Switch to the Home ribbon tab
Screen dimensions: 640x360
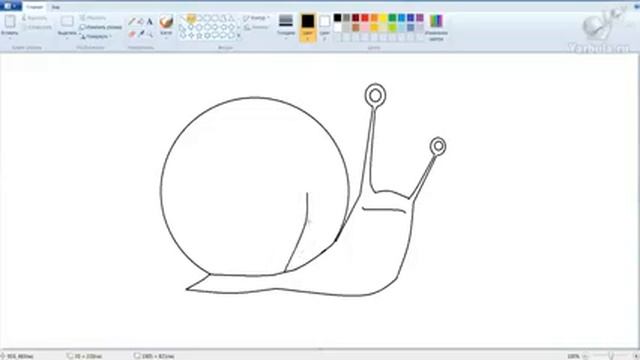click(35, 7)
